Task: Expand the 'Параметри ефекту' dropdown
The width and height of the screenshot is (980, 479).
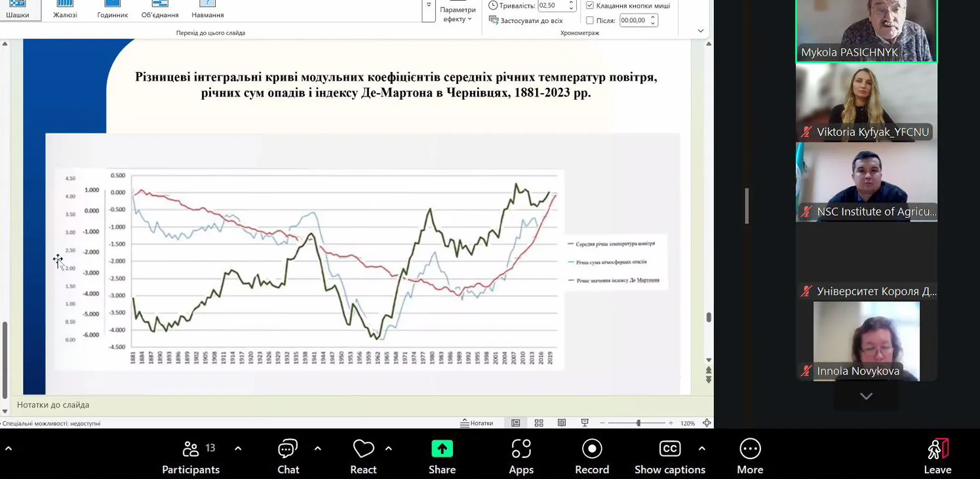Action: pyautogui.click(x=458, y=14)
